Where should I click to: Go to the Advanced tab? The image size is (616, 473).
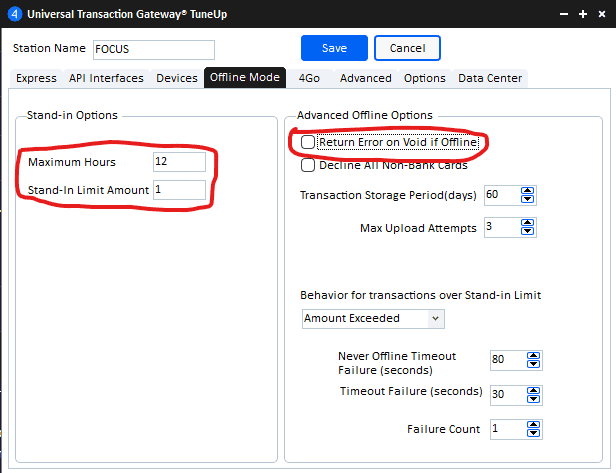[365, 78]
